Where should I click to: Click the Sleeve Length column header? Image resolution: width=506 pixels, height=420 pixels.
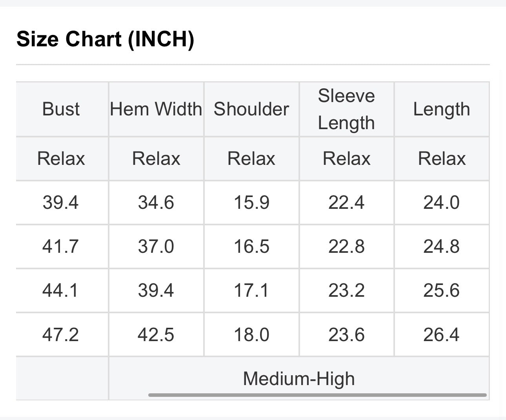point(346,109)
